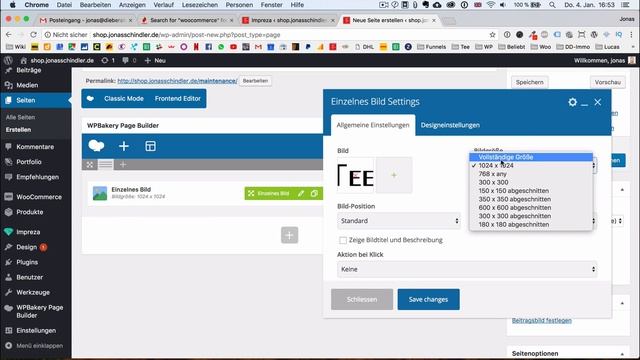Click Beitragsbild festlegen link

(542, 320)
